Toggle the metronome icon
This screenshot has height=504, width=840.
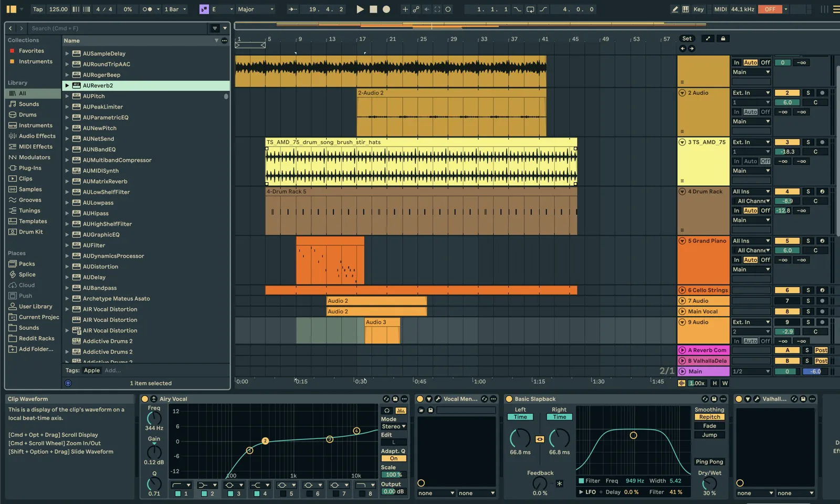point(148,9)
